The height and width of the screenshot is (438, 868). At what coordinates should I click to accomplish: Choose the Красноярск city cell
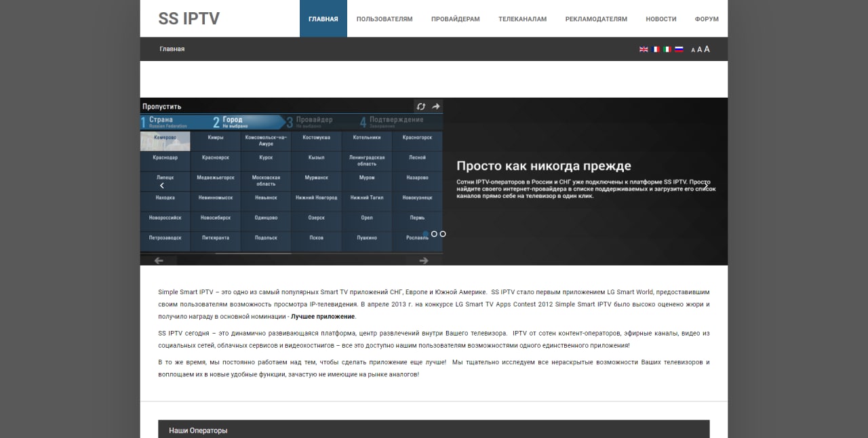pyautogui.click(x=216, y=161)
